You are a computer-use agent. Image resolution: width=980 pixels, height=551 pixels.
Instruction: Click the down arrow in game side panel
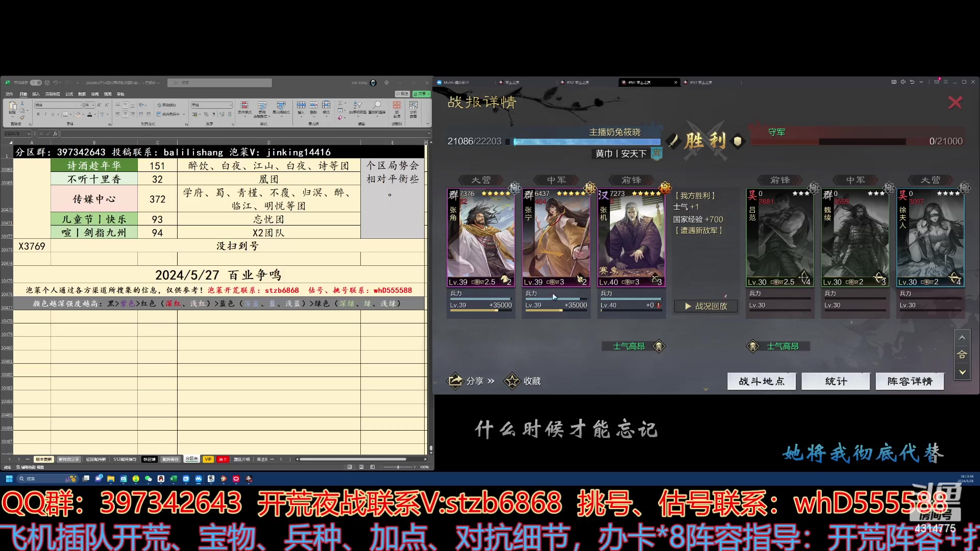click(x=962, y=372)
